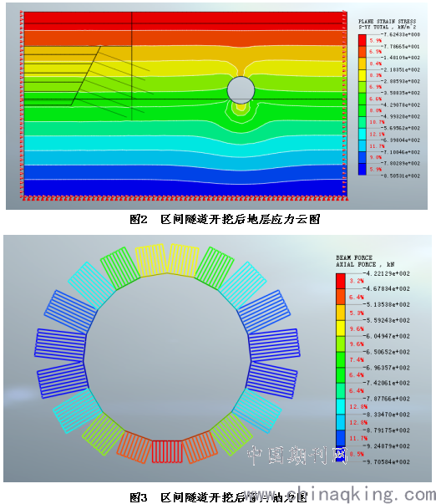Click the bottom dark blue stress band

(184, 188)
